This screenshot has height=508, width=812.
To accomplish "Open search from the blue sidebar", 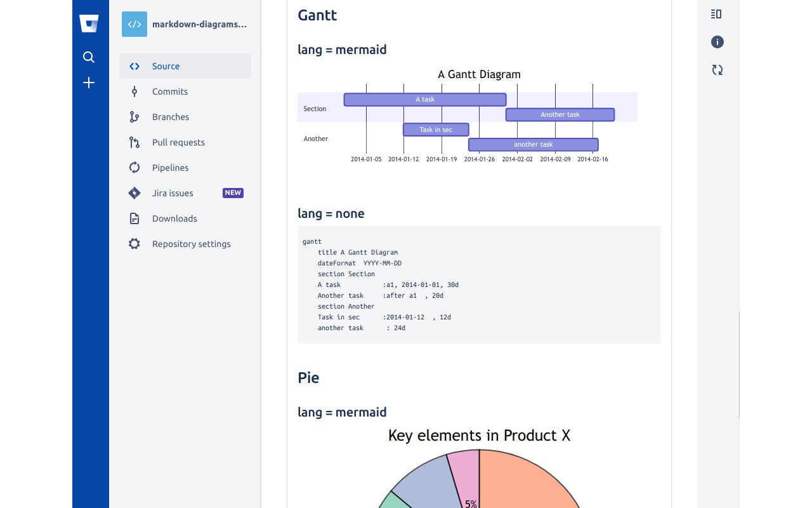I will pyautogui.click(x=89, y=57).
